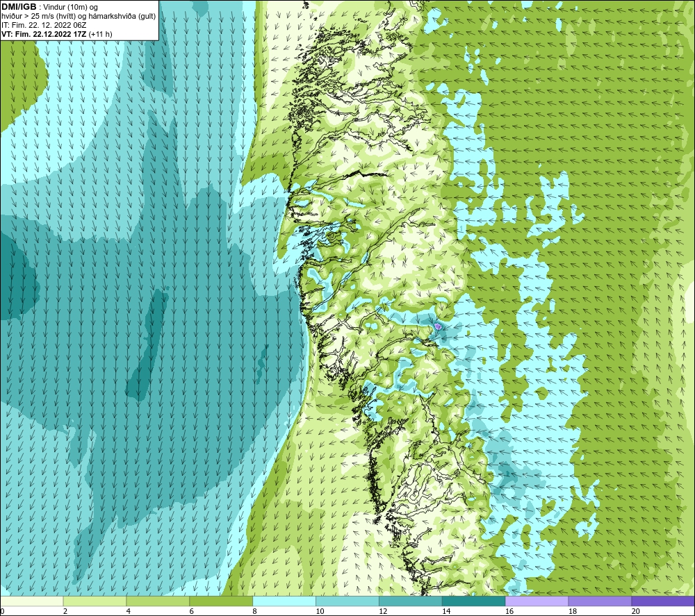
Task: Click the legend label '6'
Action: 192,611
